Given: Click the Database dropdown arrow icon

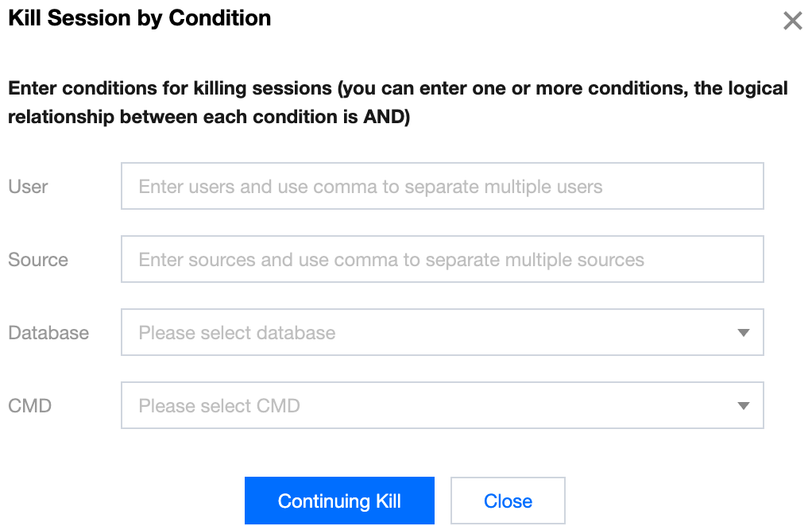Looking at the screenshot, I should [x=744, y=333].
